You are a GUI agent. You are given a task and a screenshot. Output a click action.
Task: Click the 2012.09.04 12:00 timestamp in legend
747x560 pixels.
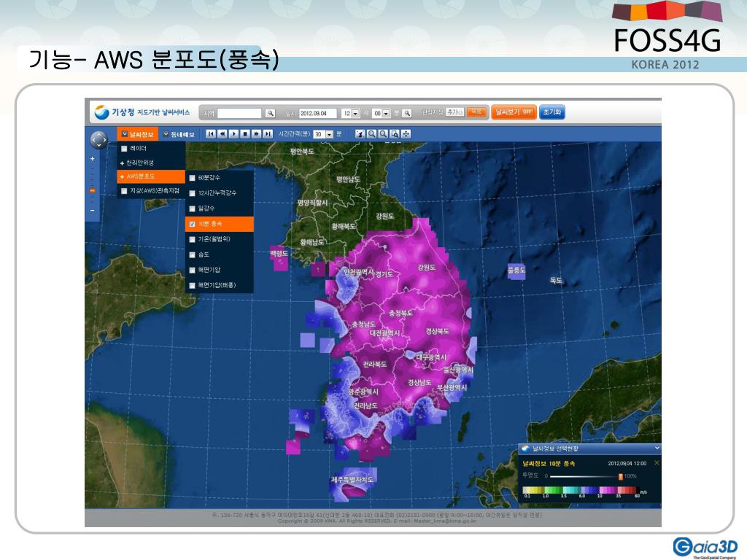coord(627,463)
